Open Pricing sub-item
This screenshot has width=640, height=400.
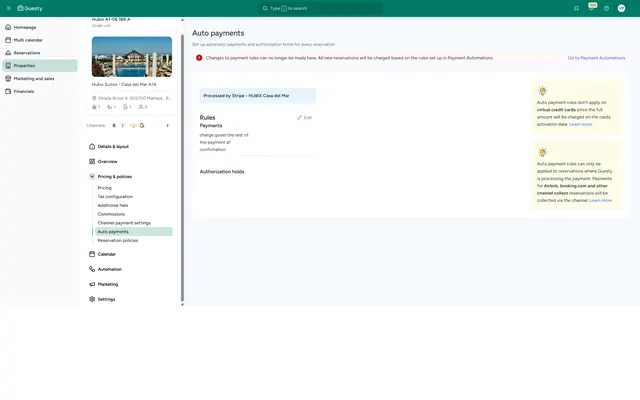point(104,188)
